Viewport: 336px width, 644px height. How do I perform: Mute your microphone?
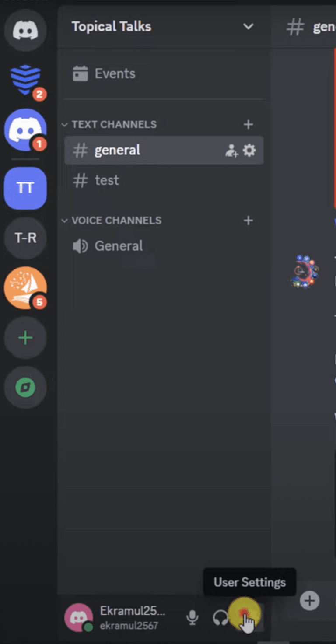192,617
